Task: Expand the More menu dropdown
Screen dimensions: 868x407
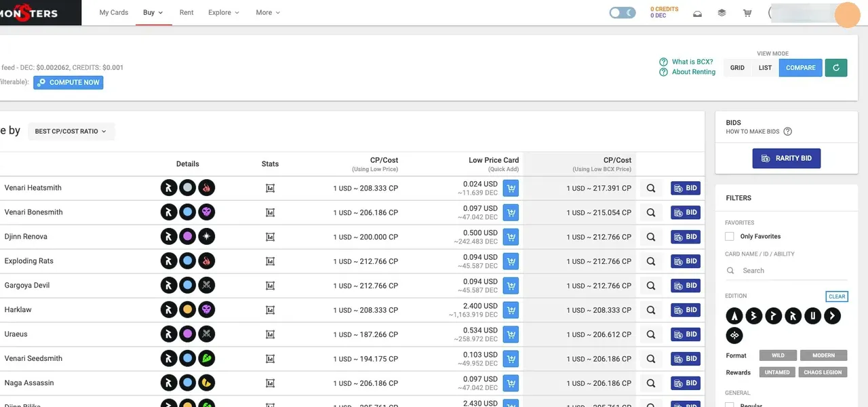Action: click(268, 12)
